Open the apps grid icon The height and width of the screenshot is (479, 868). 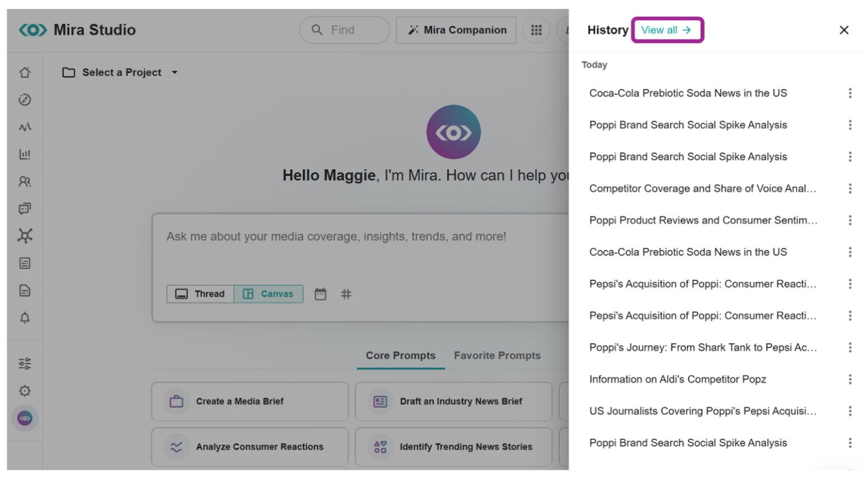coord(536,30)
